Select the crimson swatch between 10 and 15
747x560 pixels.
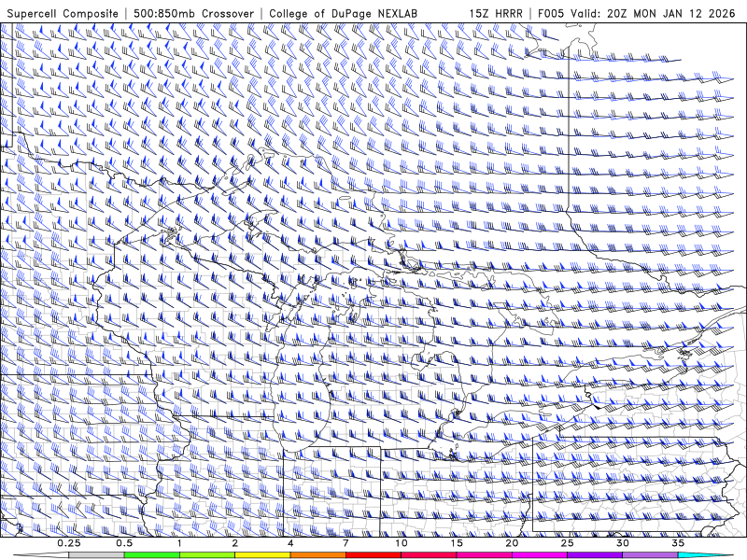[429, 555]
